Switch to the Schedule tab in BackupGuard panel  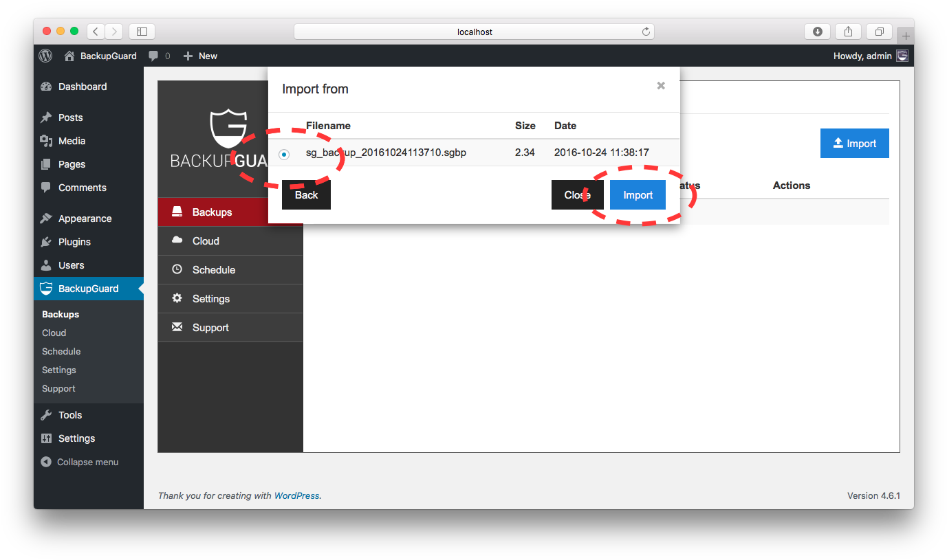pos(213,270)
